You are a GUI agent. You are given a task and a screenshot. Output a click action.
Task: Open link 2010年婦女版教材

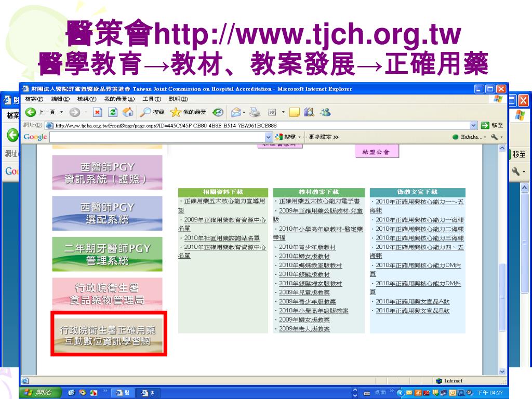tap(304, 257)
